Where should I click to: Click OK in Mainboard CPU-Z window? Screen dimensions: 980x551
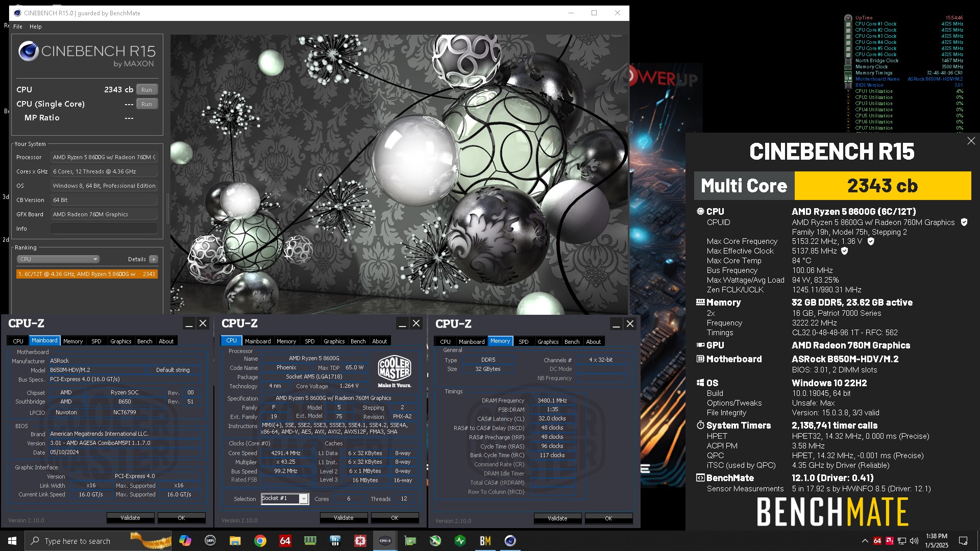point(181,518)
